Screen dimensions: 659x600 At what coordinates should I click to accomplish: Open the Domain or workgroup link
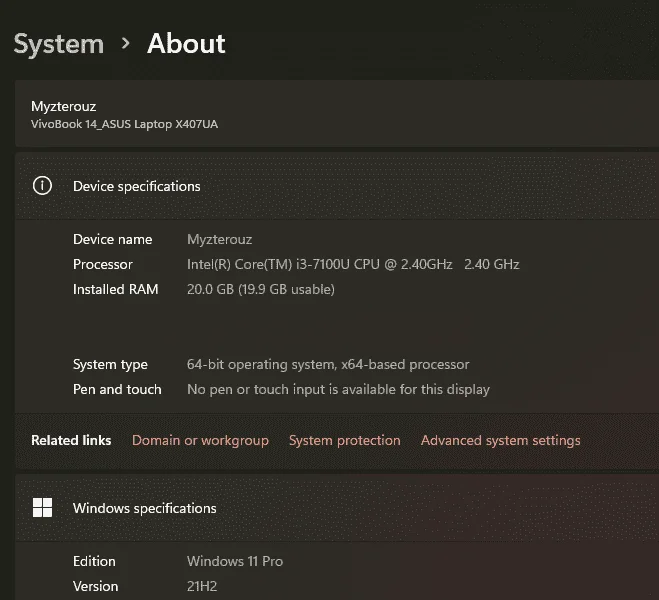tap(200, 440)
